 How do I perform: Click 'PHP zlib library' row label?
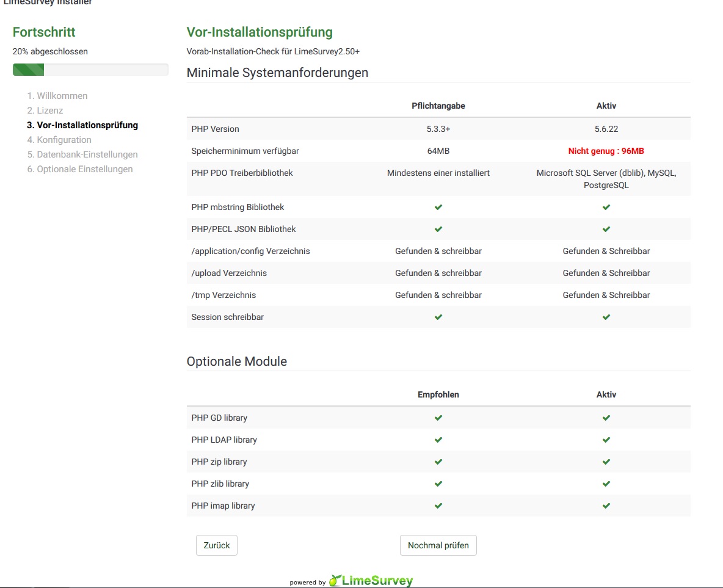pos(220,484)
